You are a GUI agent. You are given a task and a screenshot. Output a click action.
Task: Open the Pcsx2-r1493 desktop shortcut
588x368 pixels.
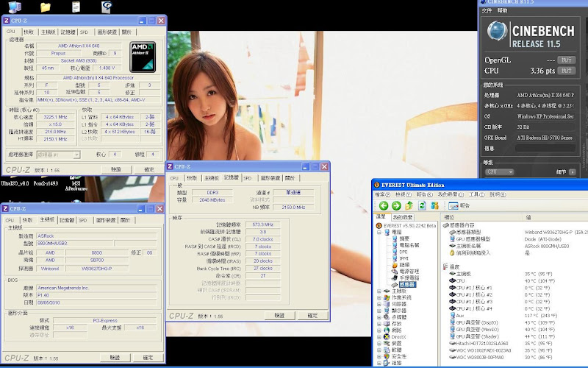tap(46, 183)
